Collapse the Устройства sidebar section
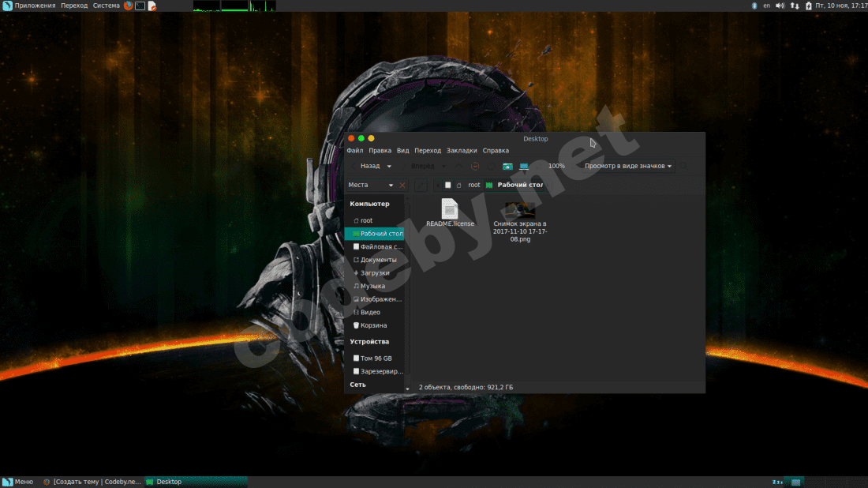The height and width of the screenshot is (488, 868). pos(369,342)
